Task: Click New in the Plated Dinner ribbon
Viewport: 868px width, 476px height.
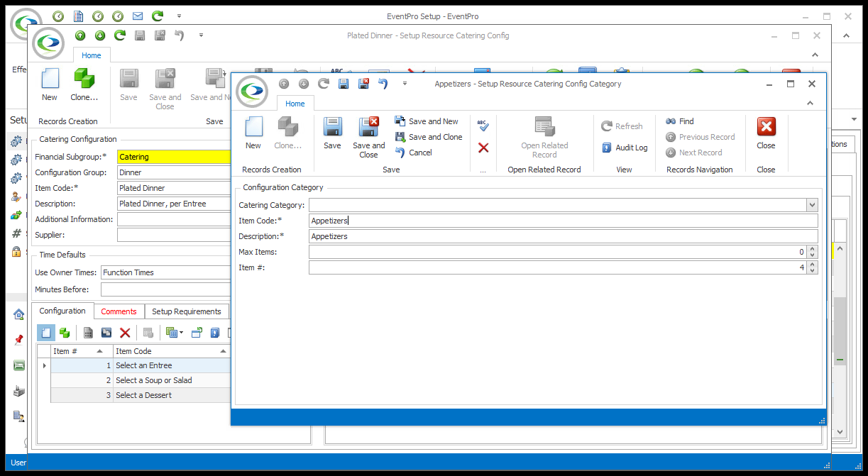Action: [x=50, y=85]
